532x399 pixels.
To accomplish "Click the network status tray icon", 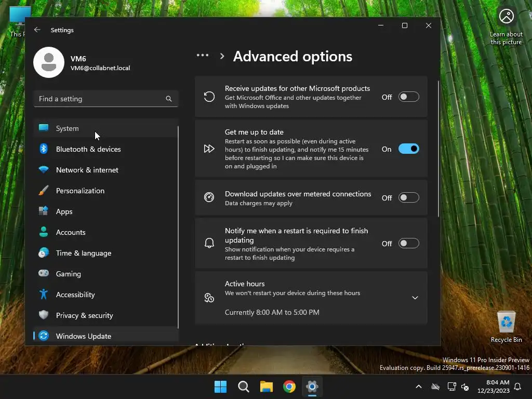I will click(451, 387).
